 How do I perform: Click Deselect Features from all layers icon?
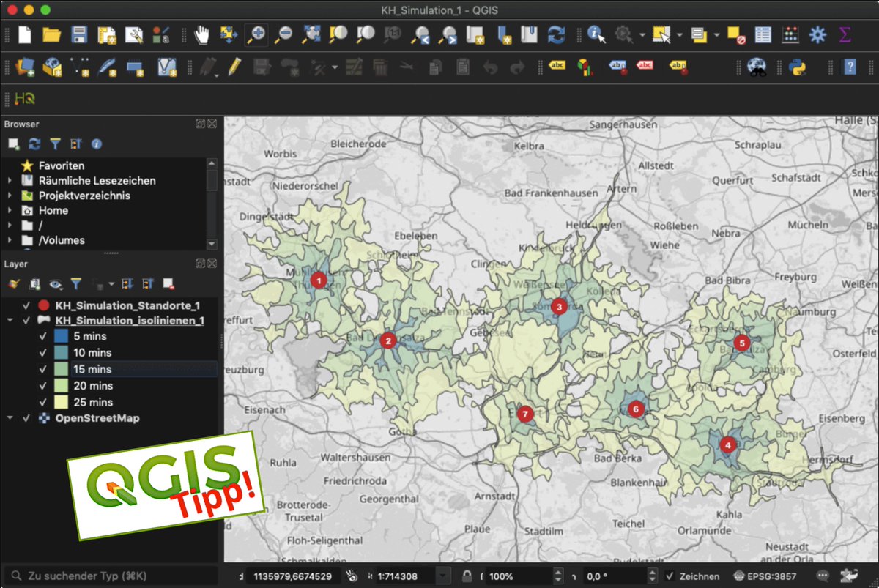tap(736, 34)
